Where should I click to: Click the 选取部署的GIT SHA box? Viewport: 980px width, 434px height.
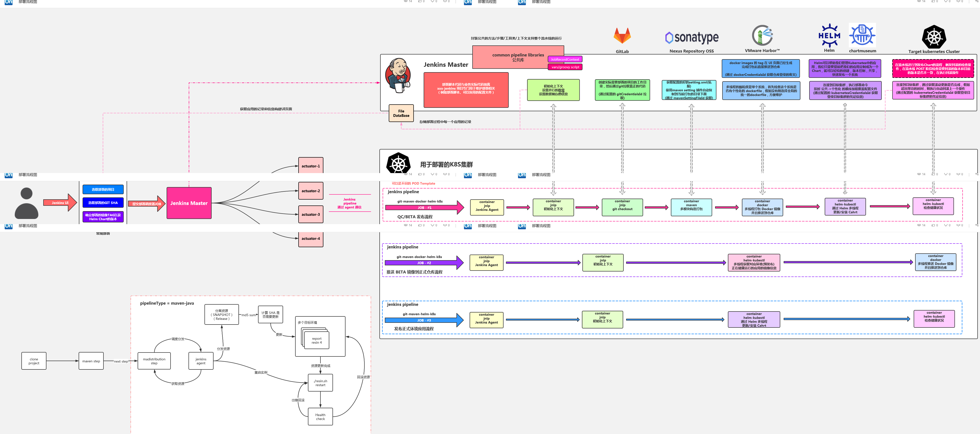[x=103, y=203]
